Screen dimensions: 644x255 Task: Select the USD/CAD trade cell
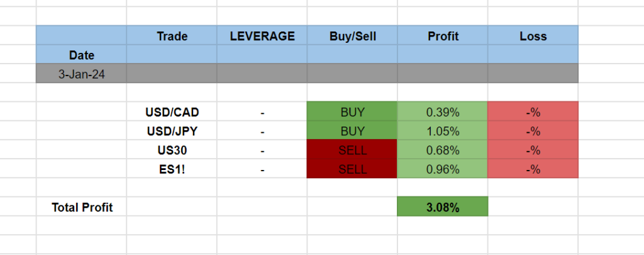[x=172, y=113]
